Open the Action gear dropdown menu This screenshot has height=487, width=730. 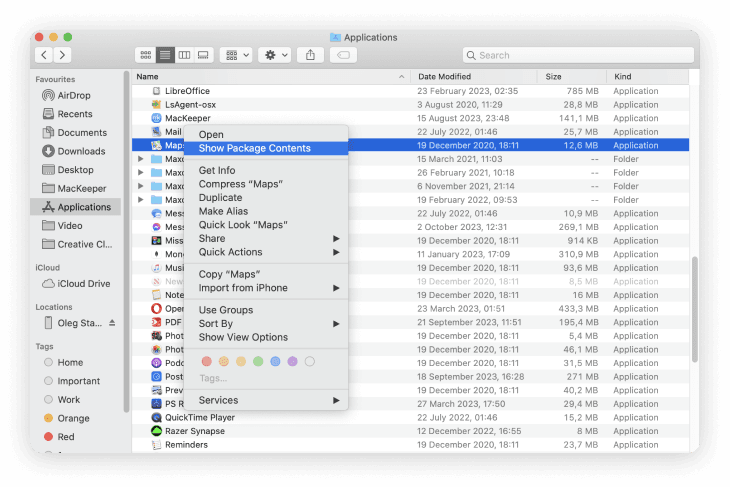[x=273, y=55]
